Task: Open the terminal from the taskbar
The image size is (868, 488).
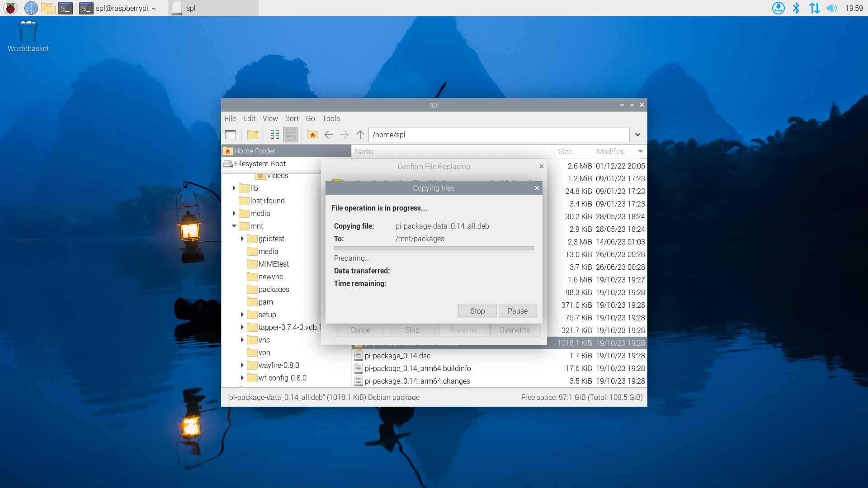Action: [x=66, y=8]
